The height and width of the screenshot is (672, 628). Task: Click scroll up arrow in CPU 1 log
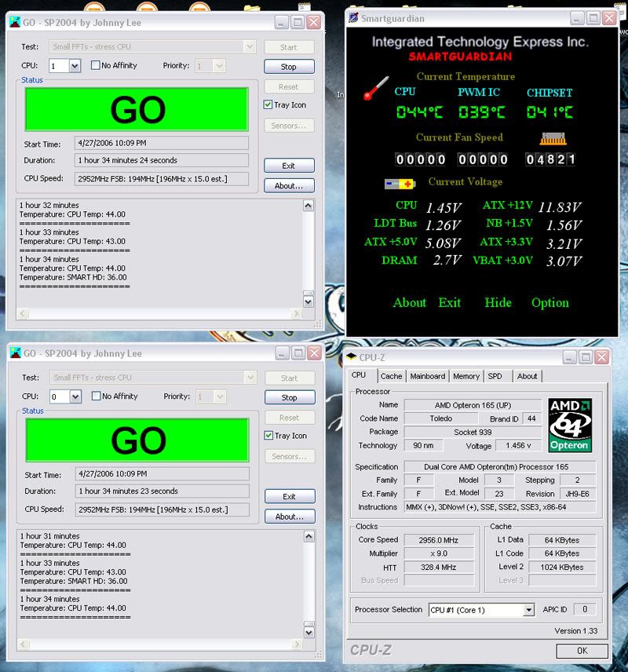point(309,206)
